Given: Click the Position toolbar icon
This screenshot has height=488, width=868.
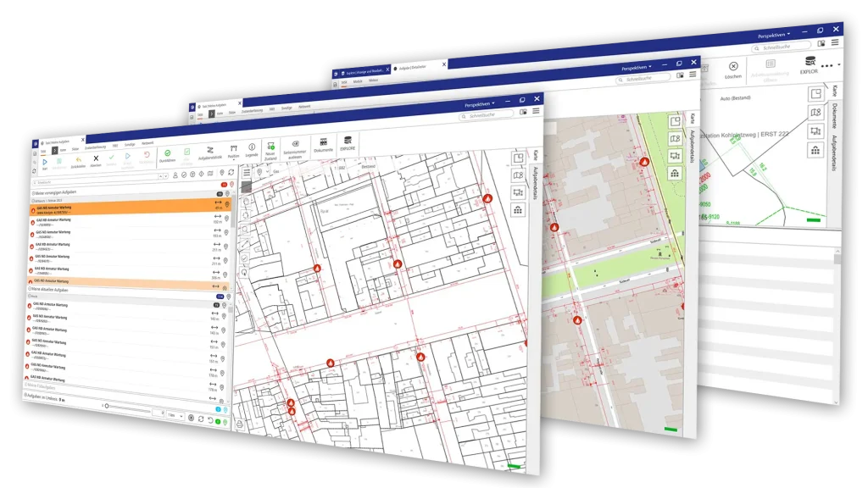Looking at the screenshot, I should tap(233, 150).
